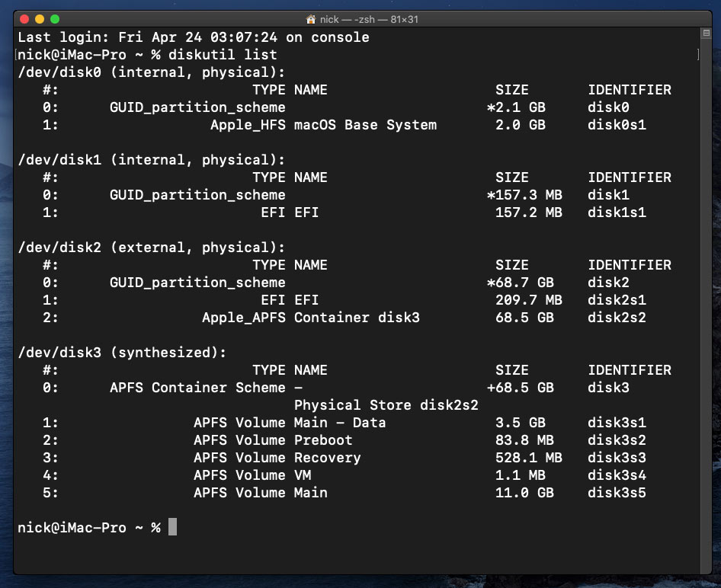
Task: Click the '+68.5 GB' size value
Action: pos(520,388)
